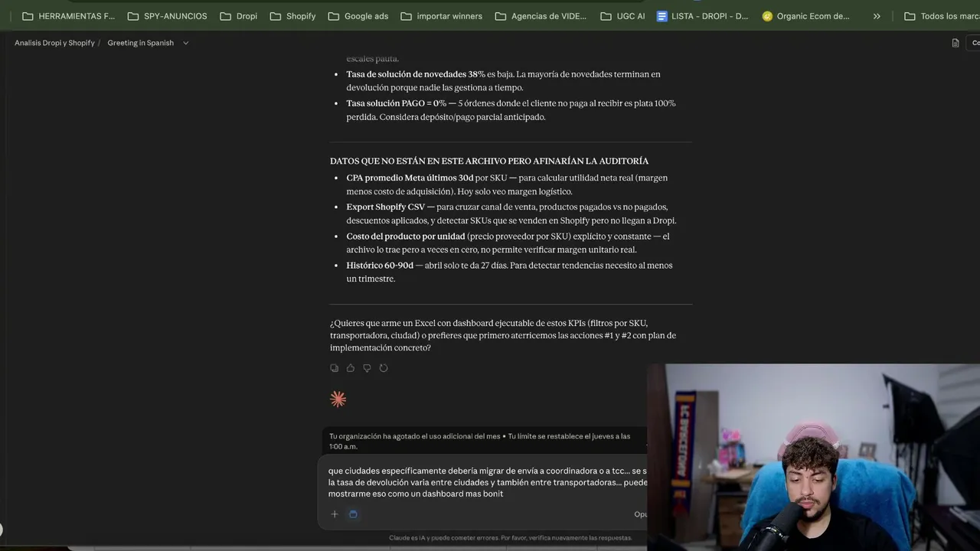Open the Todos los marcadores folder
The height and width of the screenshot is (551, 980).
[x=942, y=16]
